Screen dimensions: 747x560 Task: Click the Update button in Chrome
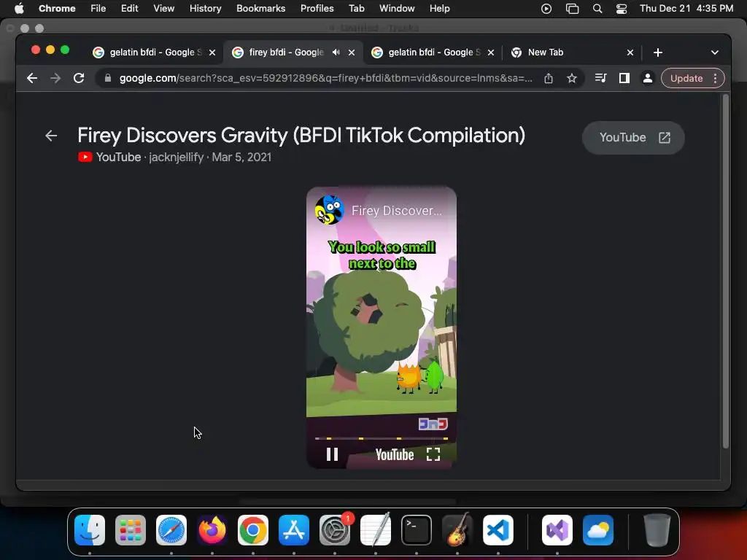pyautogui.click(x=686, y=78)
